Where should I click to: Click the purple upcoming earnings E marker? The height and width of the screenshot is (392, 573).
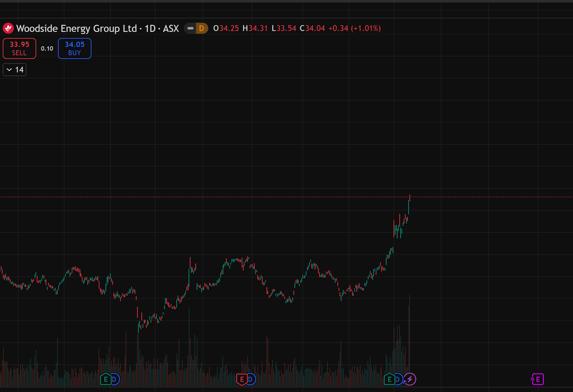tap(538, 379)
